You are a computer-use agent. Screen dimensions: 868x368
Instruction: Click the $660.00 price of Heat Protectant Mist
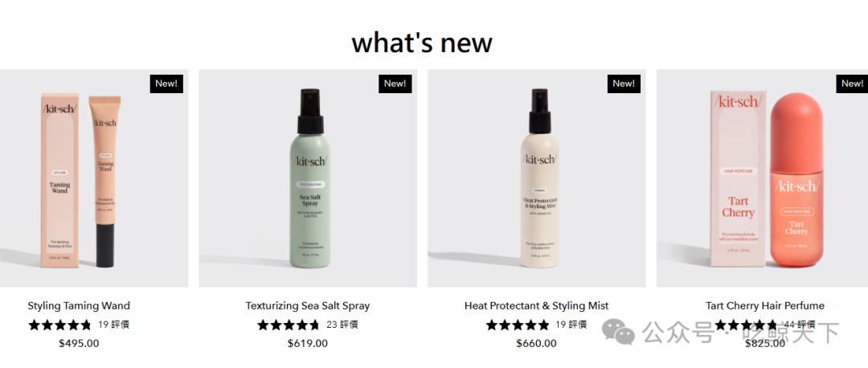(x=536, y=343)
